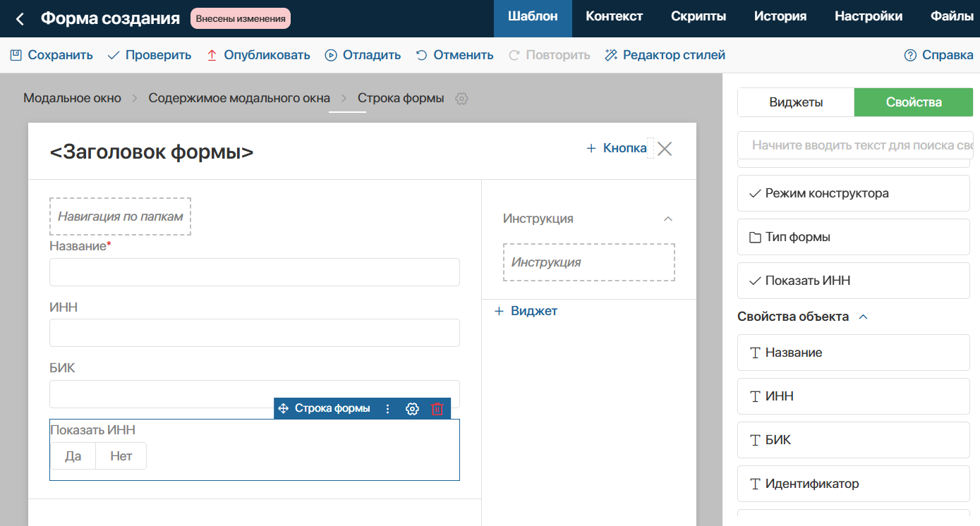Click the Справка question mark icon
Image resolution: width=980 pixels, height=526 pixels.
[910, 55]
